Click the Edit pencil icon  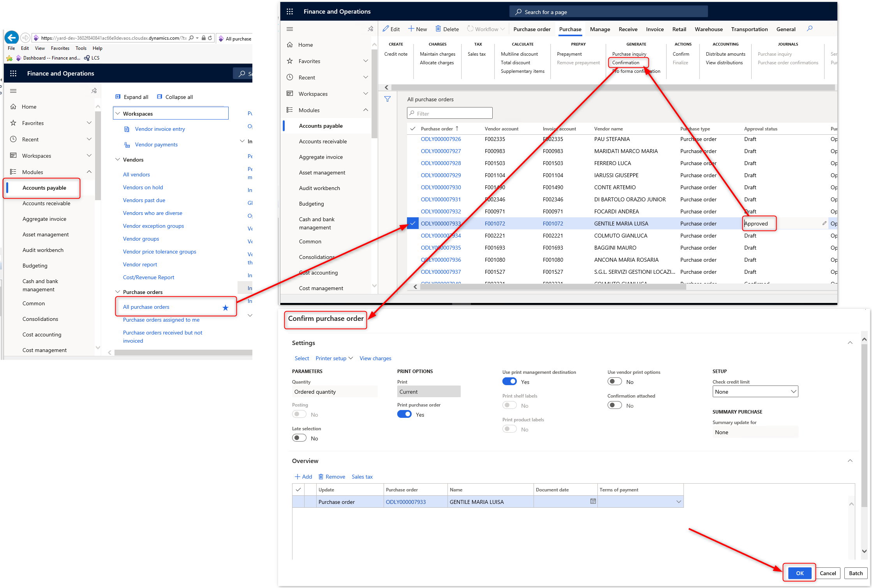pyautogui.click(x=385, y=28)
